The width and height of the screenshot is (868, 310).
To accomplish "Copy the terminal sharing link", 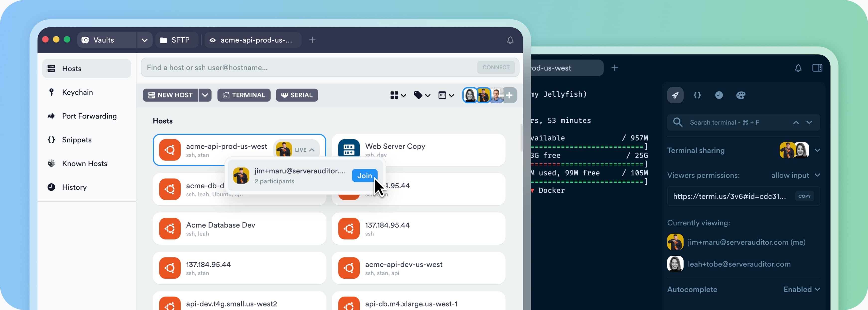I will pos(804,196).
